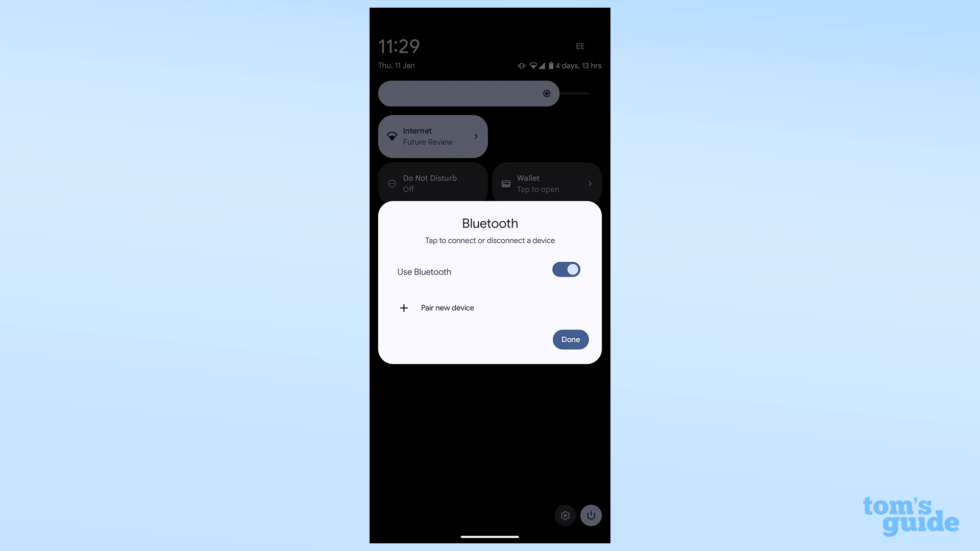The width and height of the screenshot is (980, 551).
Task: Open the Settings gear icon
Action: (x=566, y=515)
